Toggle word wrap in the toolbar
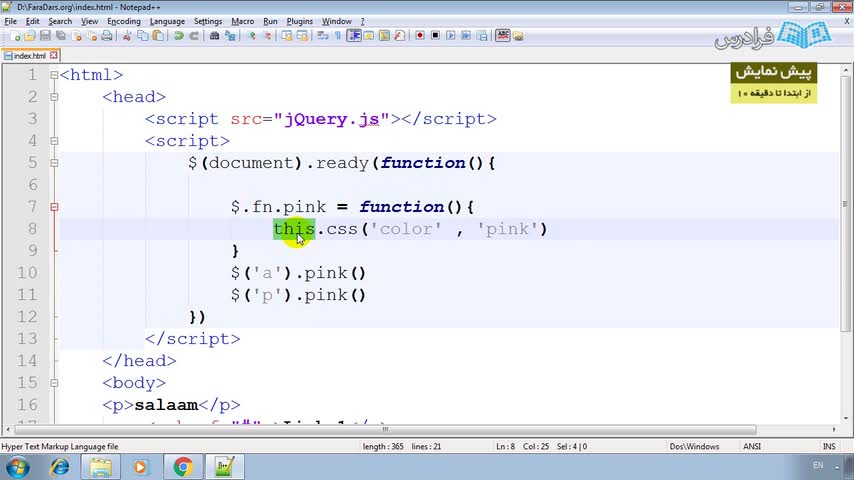Image resolution: width=854 pixels, height=480 pixels. pyautogui.click(x=322, y=36)
